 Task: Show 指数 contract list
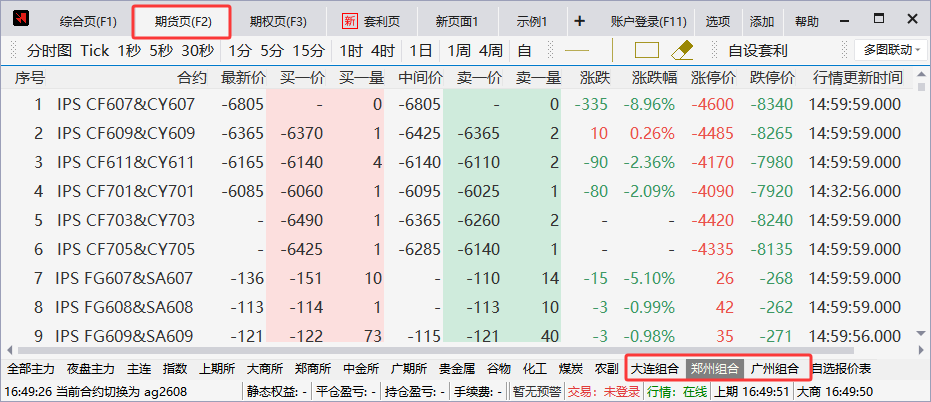(x=175, y=369)
